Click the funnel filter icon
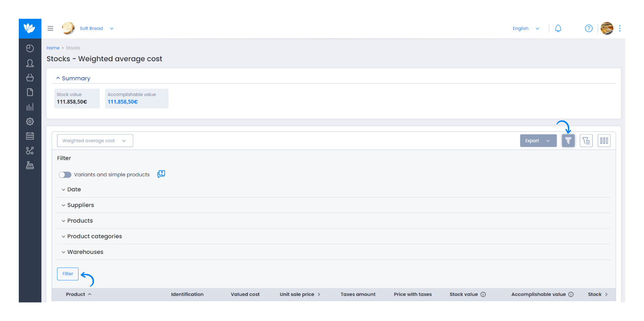The width and height of the screenshot is (644, 321). [x=568, y=141]
